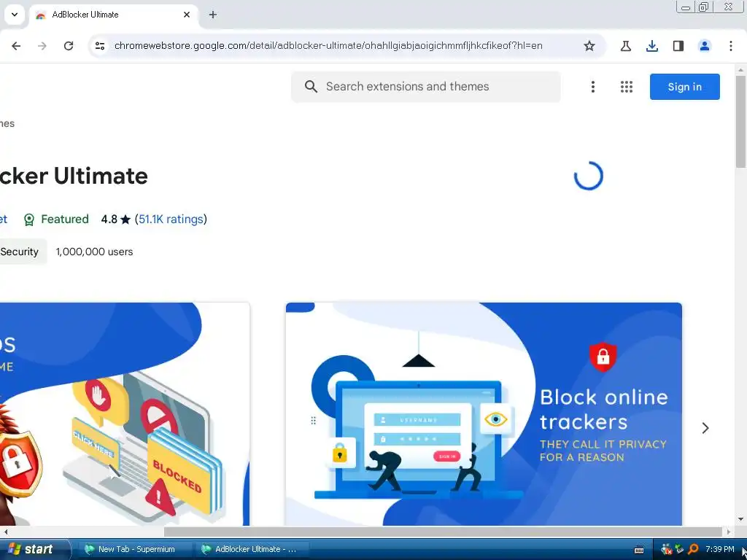View site information icon in address bar
Screen dimensions: 747x560
pos(100,46)
